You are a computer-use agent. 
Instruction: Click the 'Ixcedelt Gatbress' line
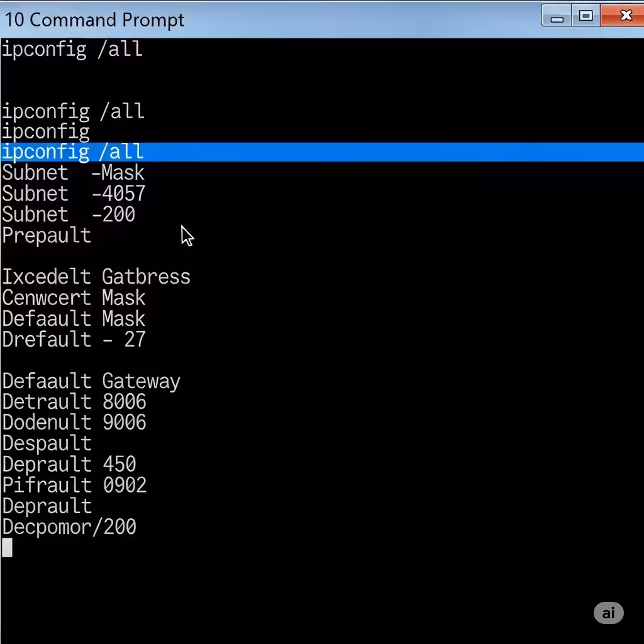[96, 277]
